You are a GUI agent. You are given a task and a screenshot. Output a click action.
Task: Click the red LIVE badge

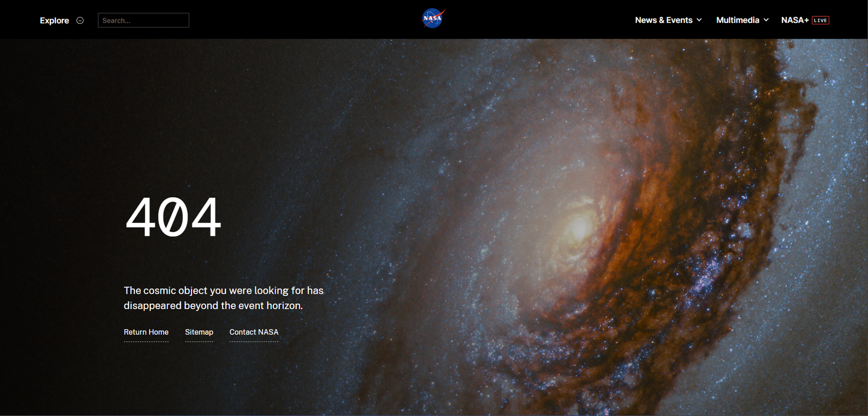[820, 21]
